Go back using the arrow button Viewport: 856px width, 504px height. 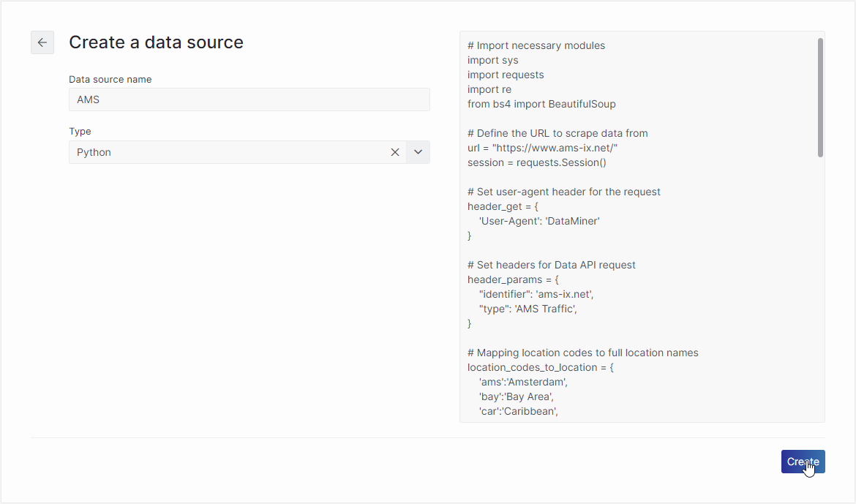42,42
